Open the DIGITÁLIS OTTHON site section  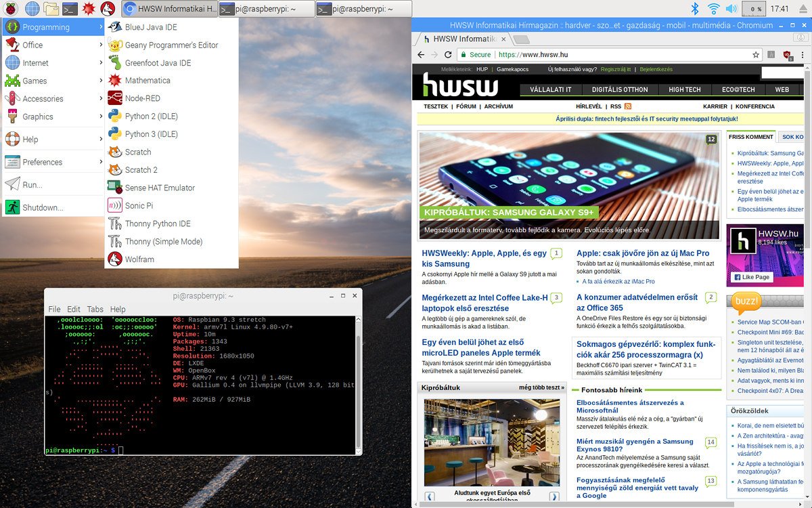620,89
